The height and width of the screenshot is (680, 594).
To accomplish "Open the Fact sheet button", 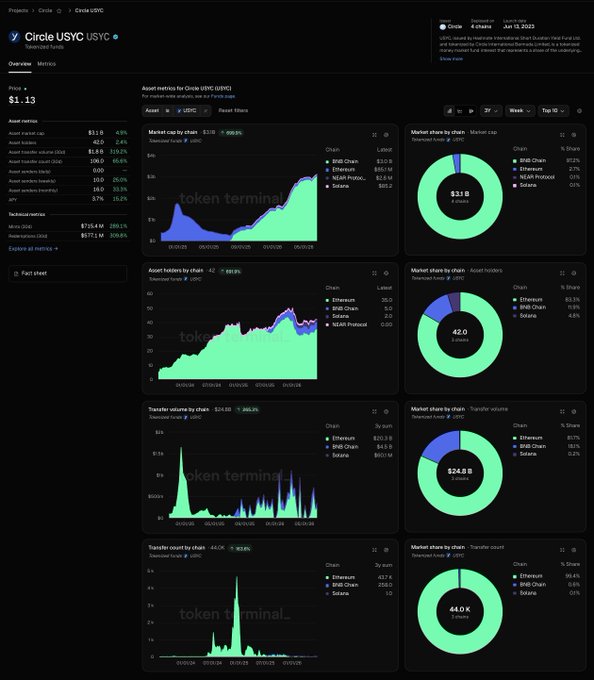I will [68, 274].
